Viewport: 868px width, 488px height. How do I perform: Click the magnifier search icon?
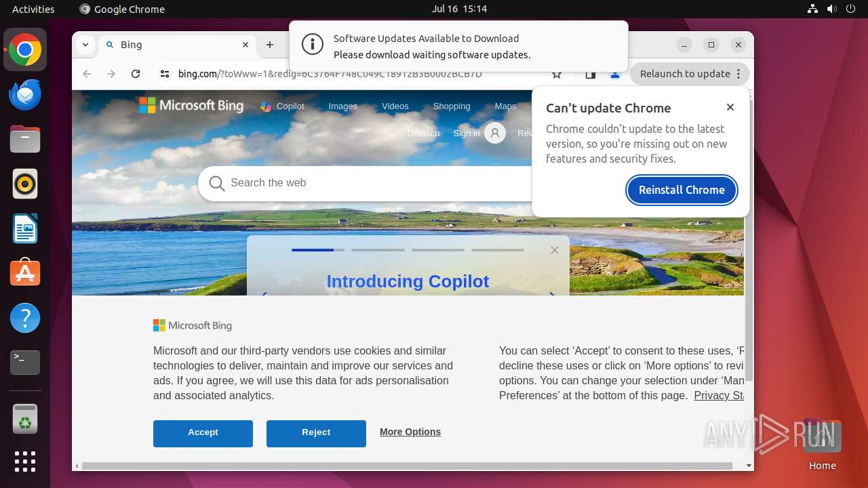pos(217,184)
